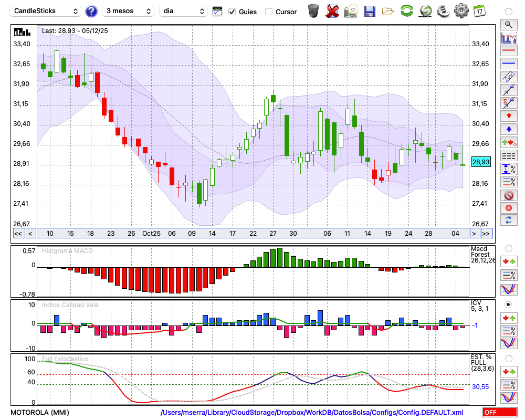This screenshot has width=525, height=420.
Task: Click the trash can icon in toolbar
Action: (x=313, y=10)
